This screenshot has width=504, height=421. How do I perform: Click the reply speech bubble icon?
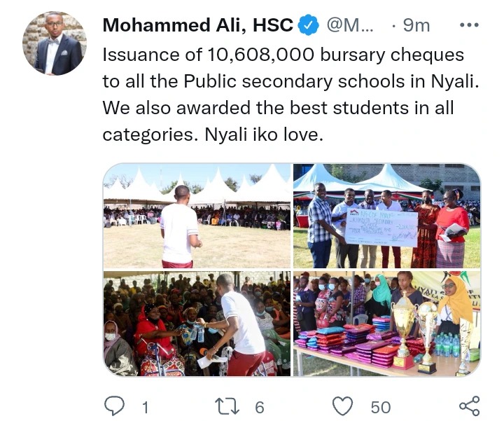(x=115, y=406)
